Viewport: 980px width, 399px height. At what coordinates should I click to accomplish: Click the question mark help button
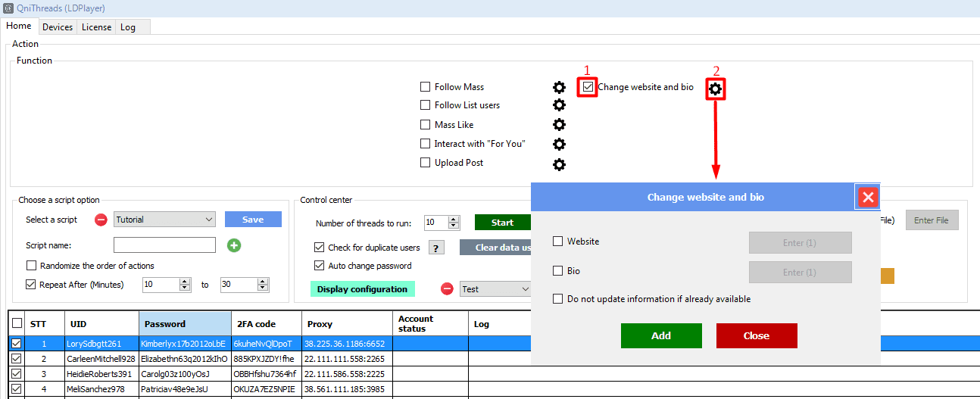pos(435,248)
